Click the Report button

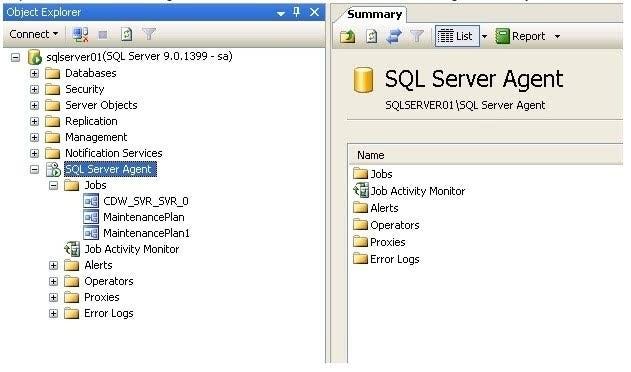(x=520, y=36)
